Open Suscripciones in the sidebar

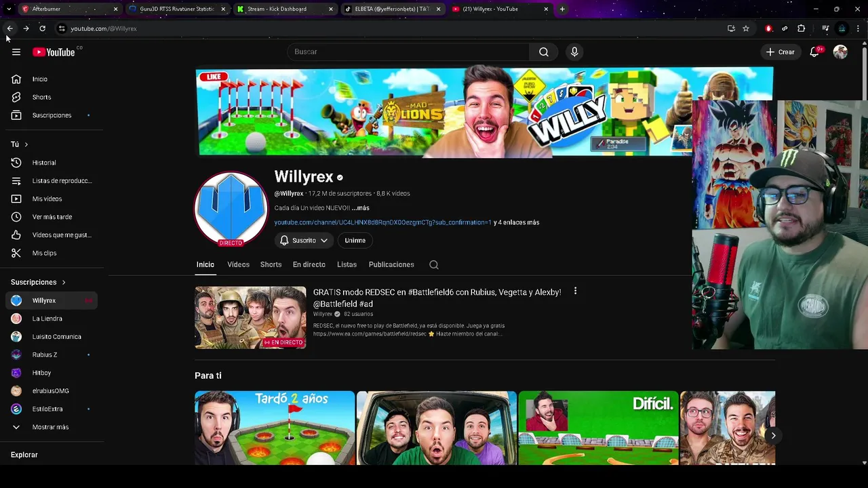click(52, 115)
